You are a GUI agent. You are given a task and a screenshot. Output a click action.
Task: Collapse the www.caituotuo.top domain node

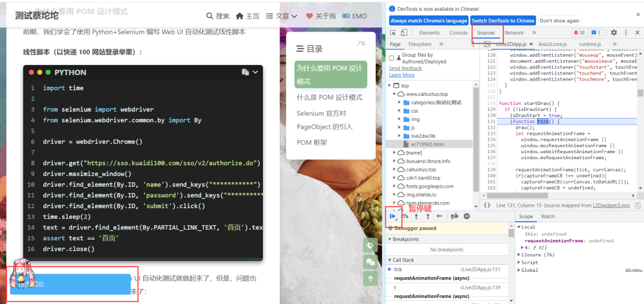pyautogui.click(x=394, y=94)
